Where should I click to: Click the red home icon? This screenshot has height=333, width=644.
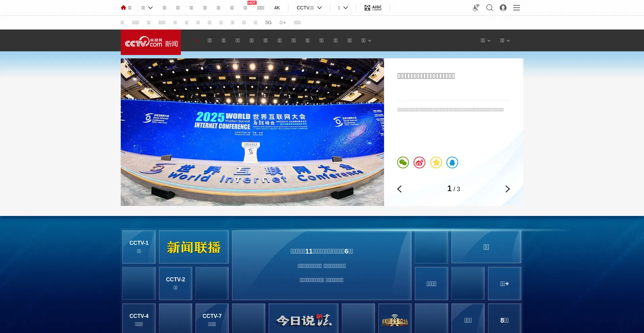click(123, 8)
